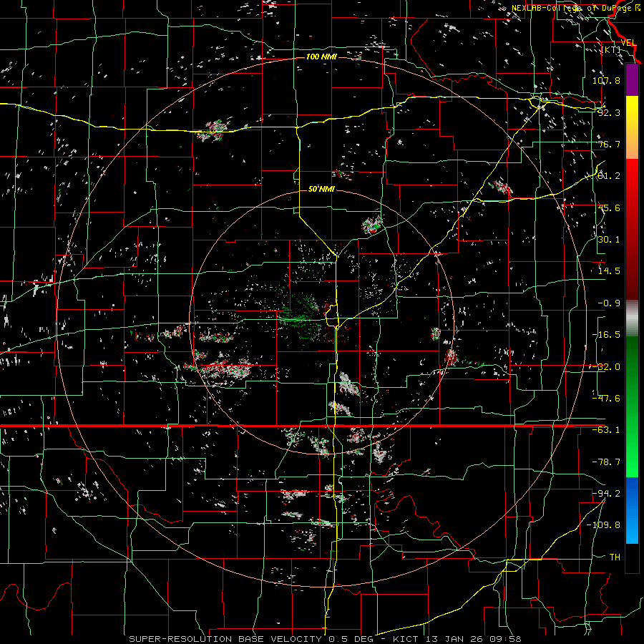The width and height of the screenshot is (644, 644).
Task: Click the 76.7 velocity scale value
Action: (x=609, y=144)
